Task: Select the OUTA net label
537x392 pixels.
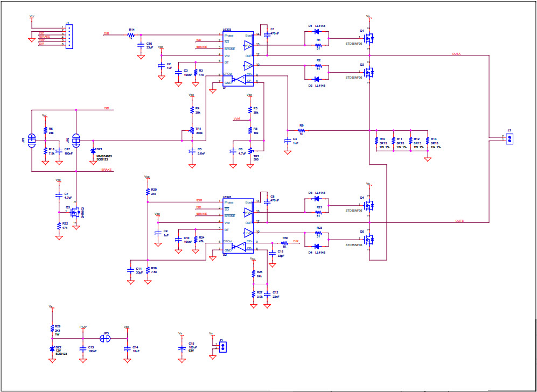Action: (455, 54)
